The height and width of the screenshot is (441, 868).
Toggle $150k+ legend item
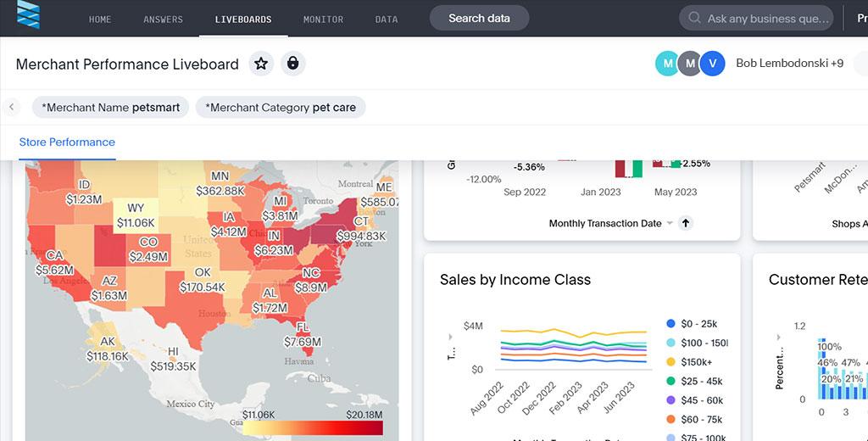point(689,362)
